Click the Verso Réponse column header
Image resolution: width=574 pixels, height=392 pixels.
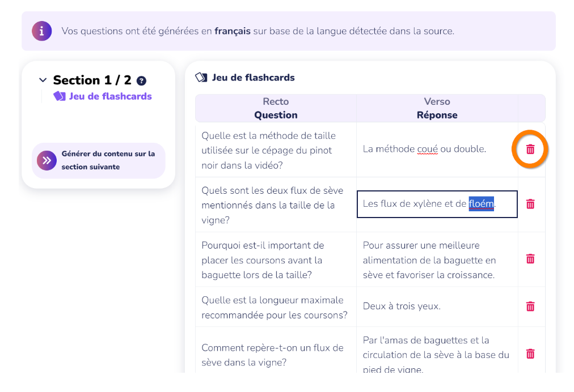coord(437,108)
